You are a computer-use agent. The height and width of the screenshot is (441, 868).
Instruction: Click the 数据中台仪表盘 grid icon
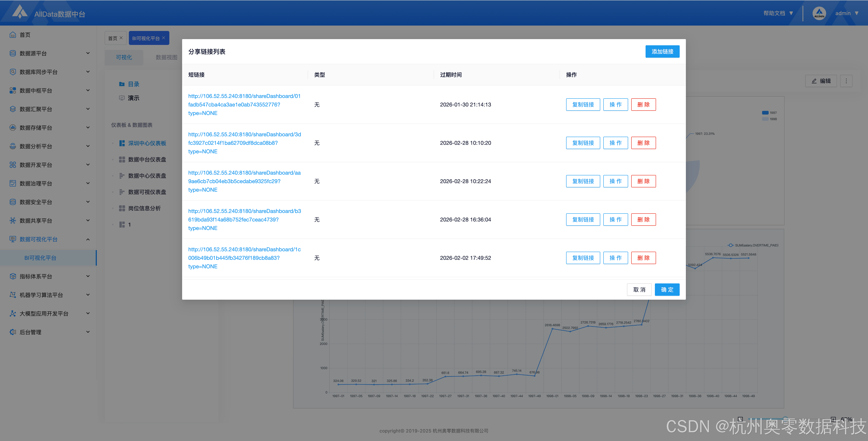pyautogui.click(x=122, y=160)
